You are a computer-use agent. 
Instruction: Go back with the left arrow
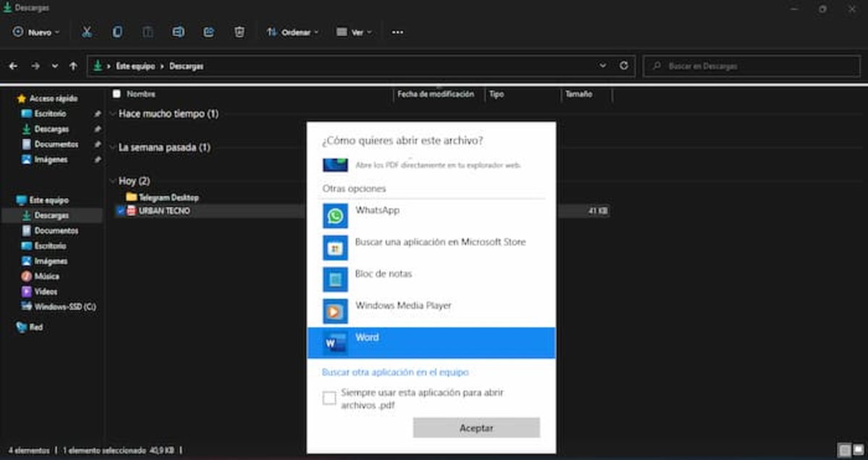point(13,66)
